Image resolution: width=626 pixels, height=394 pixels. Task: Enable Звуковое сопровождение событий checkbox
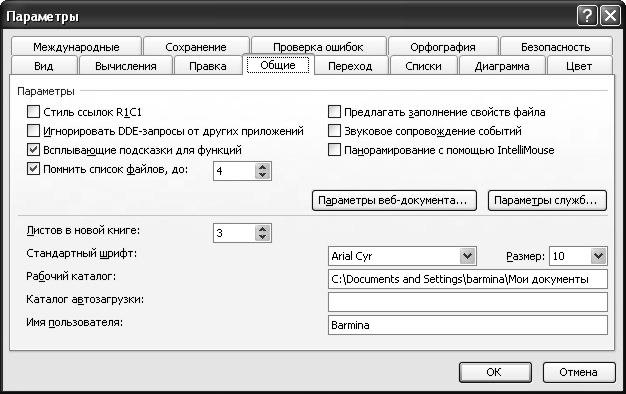coord(334,130)
